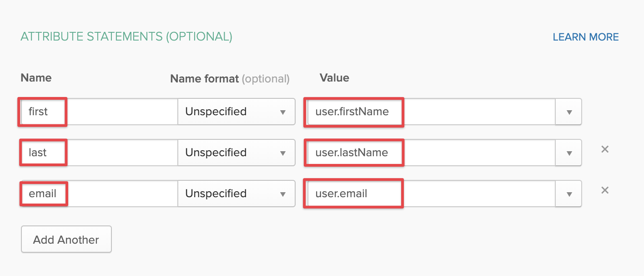The height and width of the screenshot is (276, 644).
Task: Open the user.email value dropdown arrow
Action: pos(569,194)
